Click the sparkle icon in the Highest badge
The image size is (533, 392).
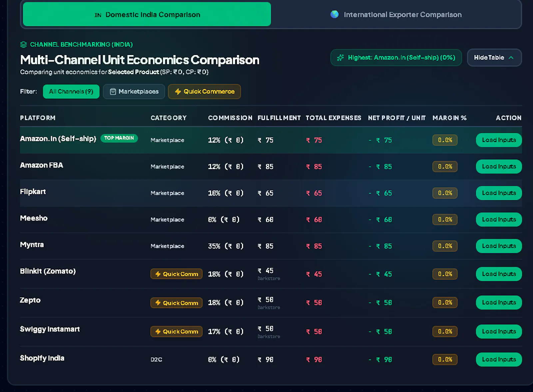coord(340,58)
